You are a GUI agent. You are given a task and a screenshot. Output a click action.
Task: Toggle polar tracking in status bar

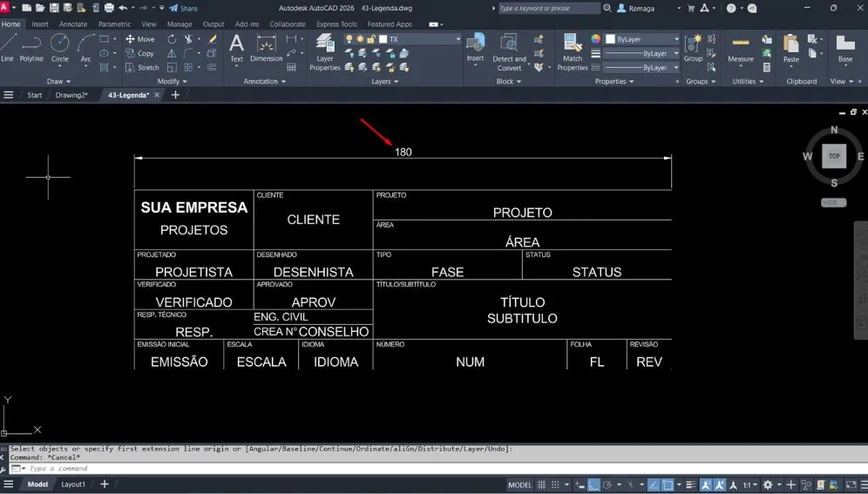607,484
